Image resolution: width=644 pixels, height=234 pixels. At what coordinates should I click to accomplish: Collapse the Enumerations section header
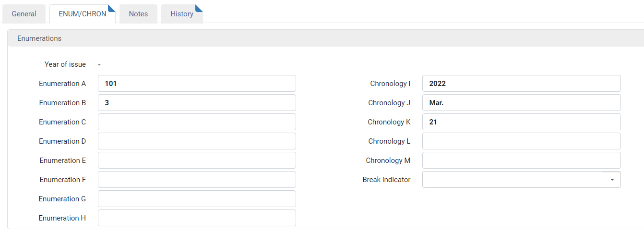(326, 38)
